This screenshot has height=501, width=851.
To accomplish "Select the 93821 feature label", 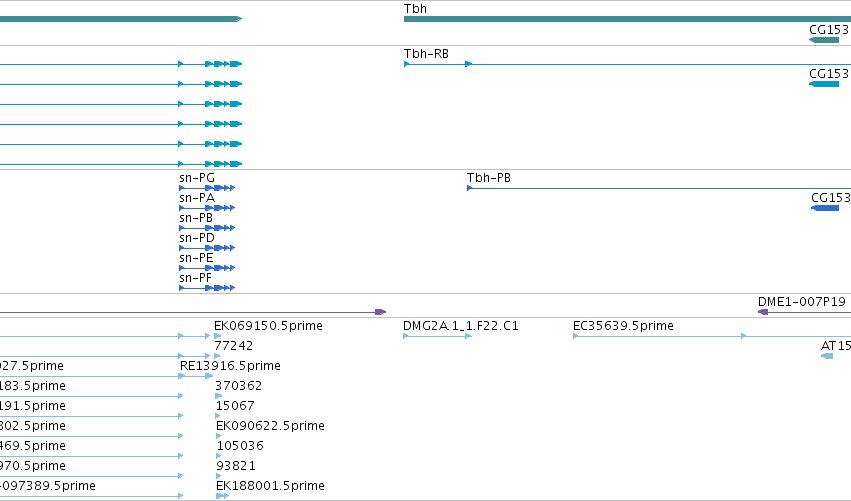I will [236, 466].
